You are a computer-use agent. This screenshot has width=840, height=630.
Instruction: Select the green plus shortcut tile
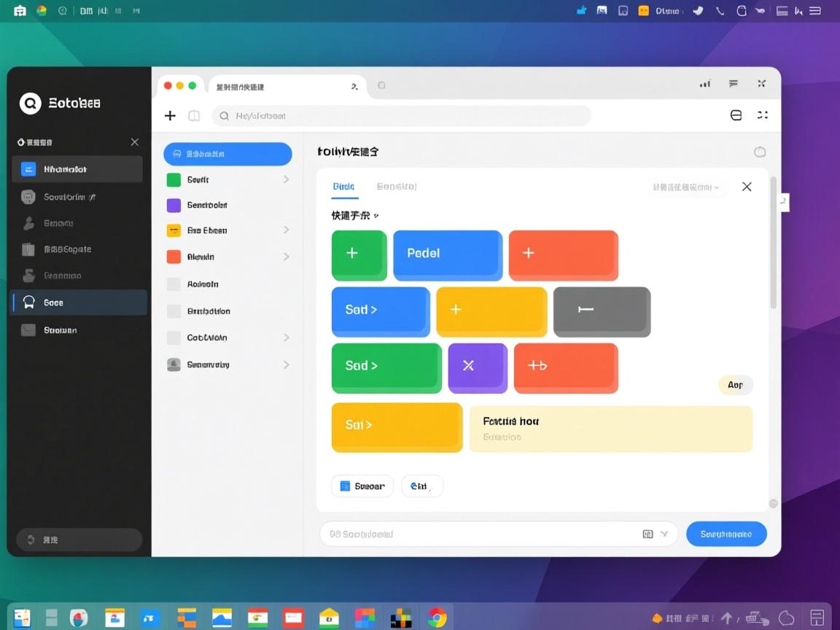coord(359,255)
